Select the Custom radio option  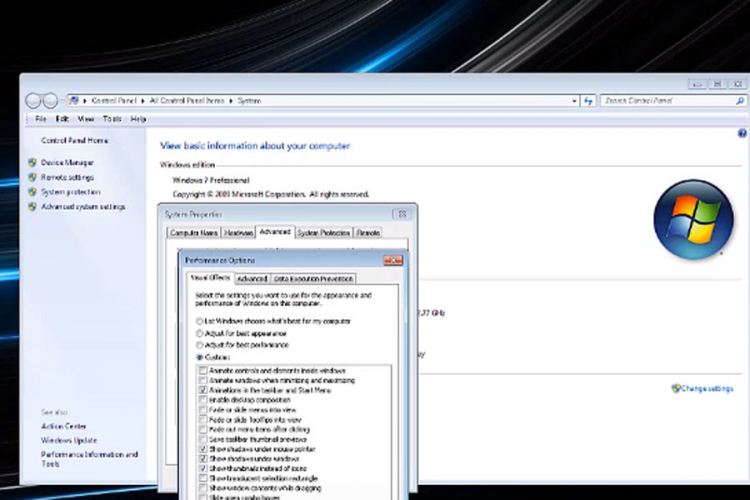(213, 357)
